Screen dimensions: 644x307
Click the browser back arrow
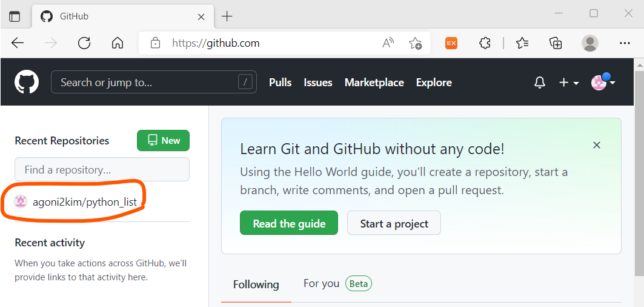[x=18, y=43]
